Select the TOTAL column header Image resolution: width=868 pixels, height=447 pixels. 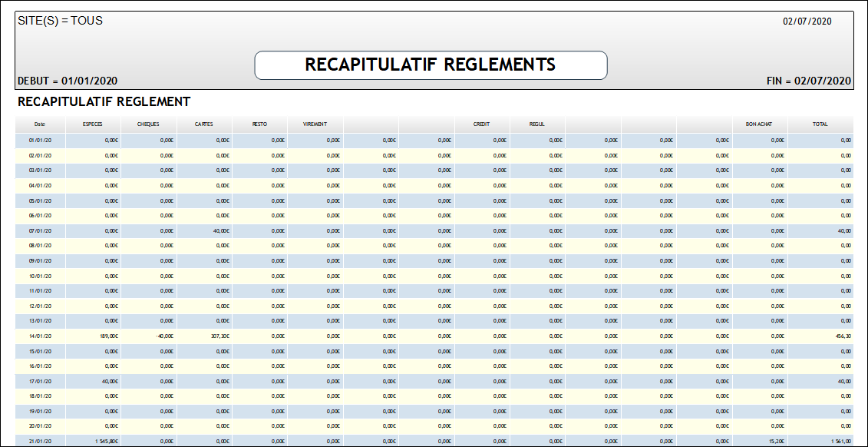tap(820, 124)
